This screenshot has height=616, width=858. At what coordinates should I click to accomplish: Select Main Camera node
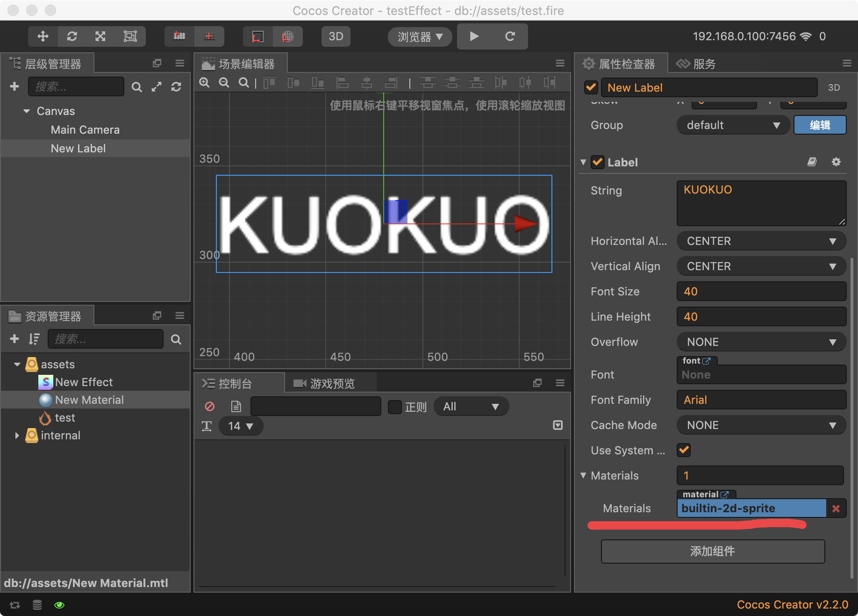point(85,130)
